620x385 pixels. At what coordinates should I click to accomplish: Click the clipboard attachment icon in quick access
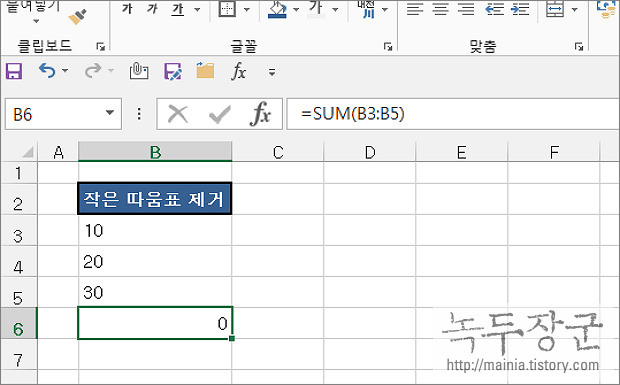[x=139, y=71]
